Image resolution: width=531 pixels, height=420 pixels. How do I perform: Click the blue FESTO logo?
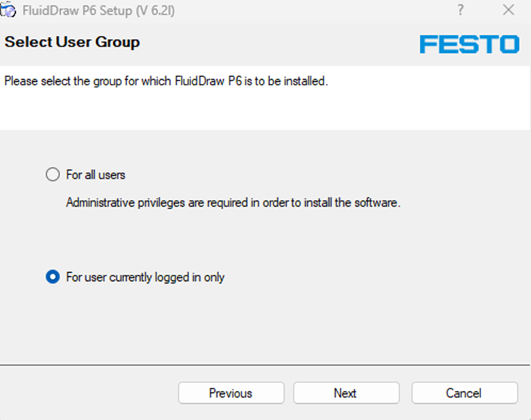click(x=470, y=44)
